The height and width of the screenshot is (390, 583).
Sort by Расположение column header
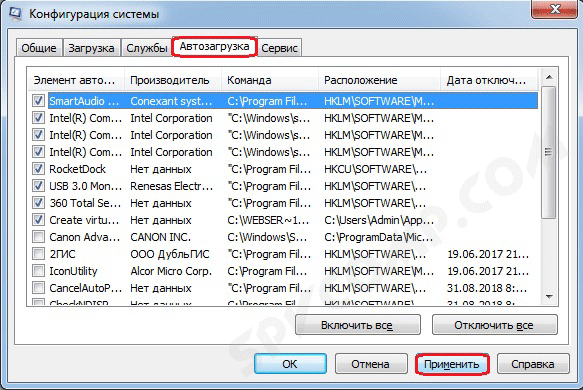coord(380,80)
